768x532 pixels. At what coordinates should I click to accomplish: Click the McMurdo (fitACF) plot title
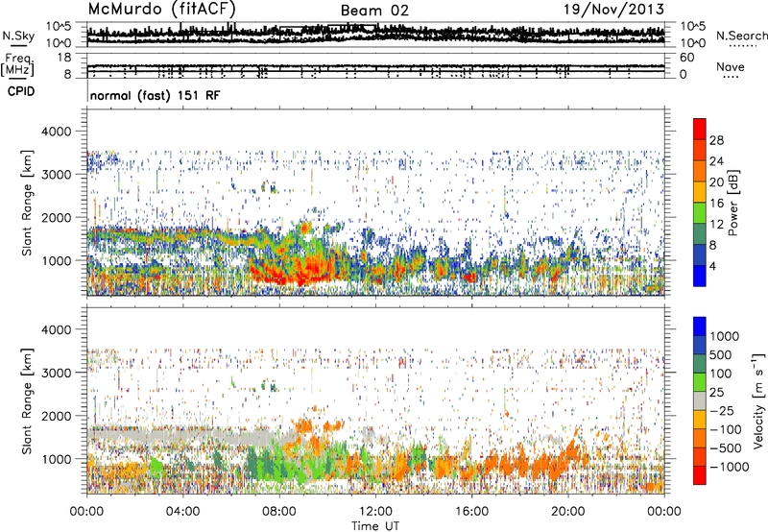click(162, 10)
